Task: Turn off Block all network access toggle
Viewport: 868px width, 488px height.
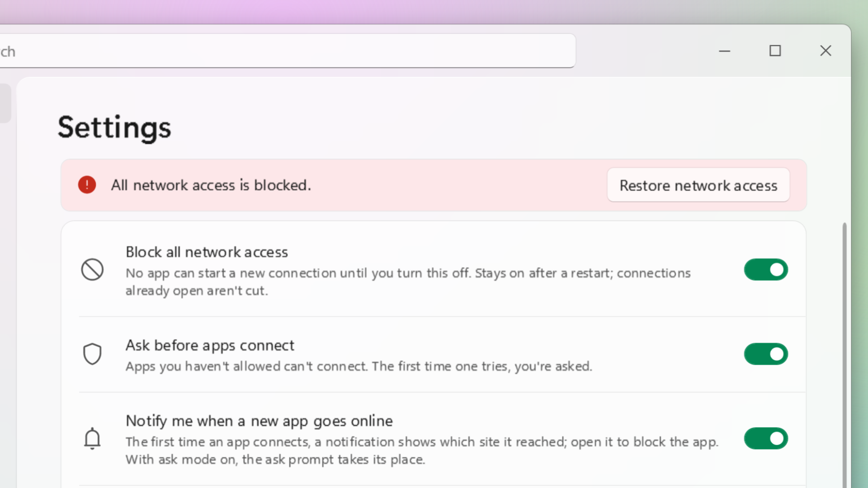Action: click(x=766, y=270)
